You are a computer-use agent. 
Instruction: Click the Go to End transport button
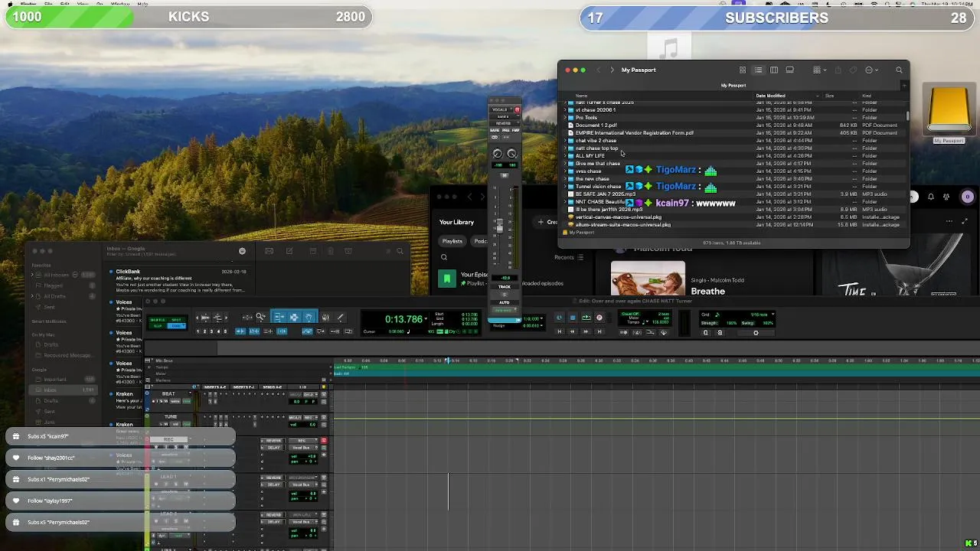(599, 331)
